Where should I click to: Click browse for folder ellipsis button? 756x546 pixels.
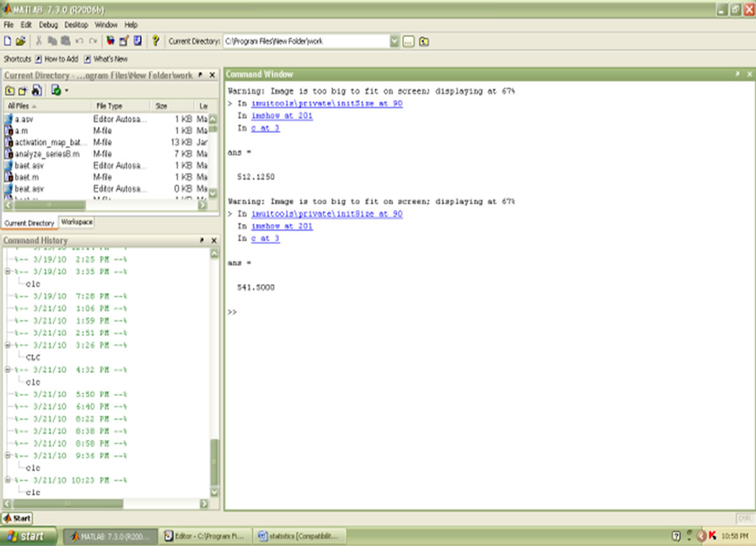click(408, 41)
